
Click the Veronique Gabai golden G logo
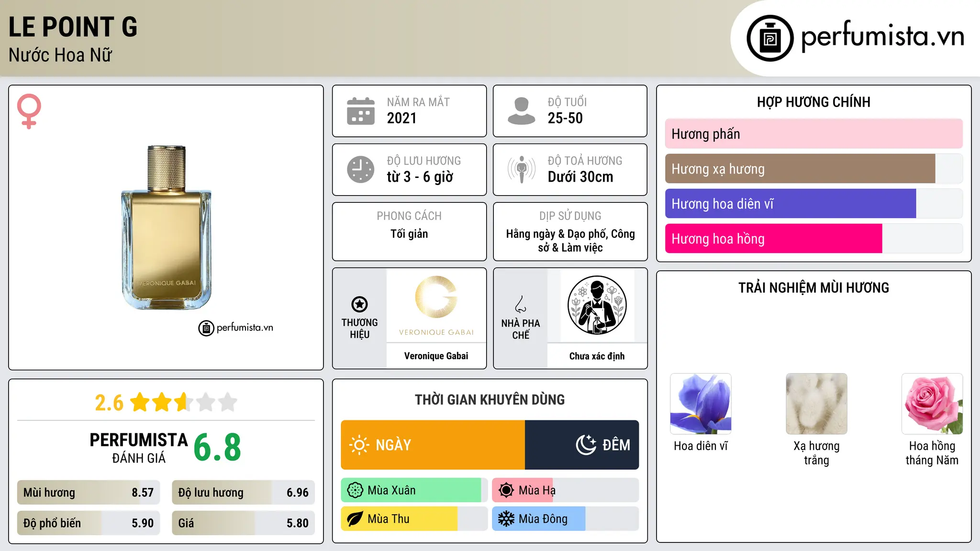tap(436, 297)
